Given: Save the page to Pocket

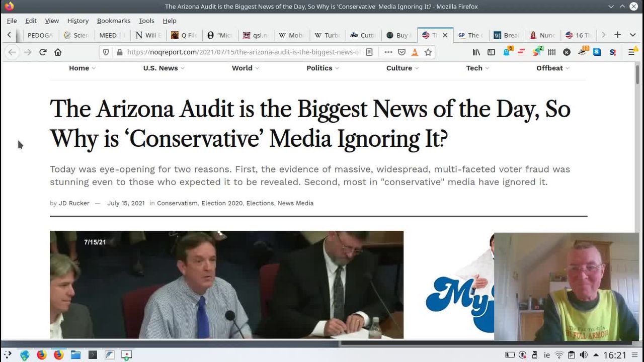Looking at the screenshot, I should pyautogui.click(x=401, y=52).
